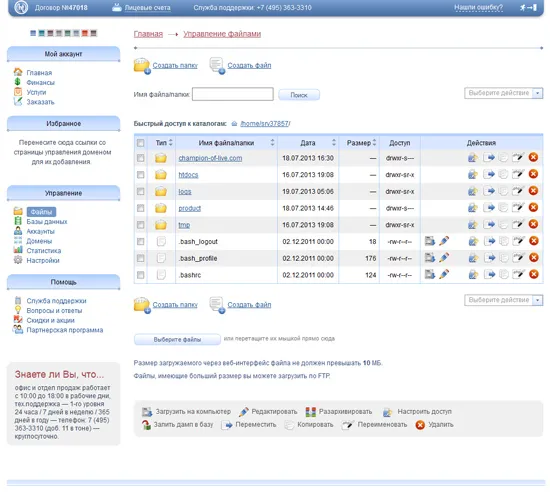Select the logs row checkbox
The height and width of the screenshot is (496, 550).
coord(141,192)
